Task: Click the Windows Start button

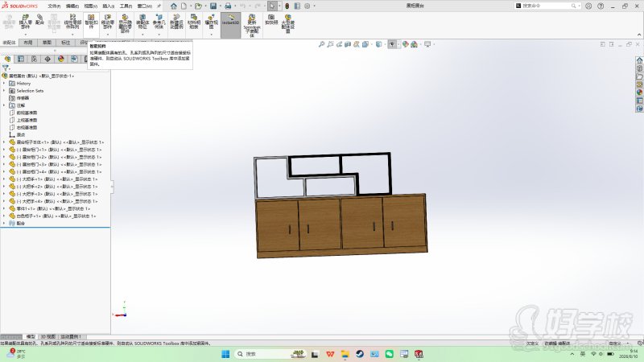Action: point(225,354)
